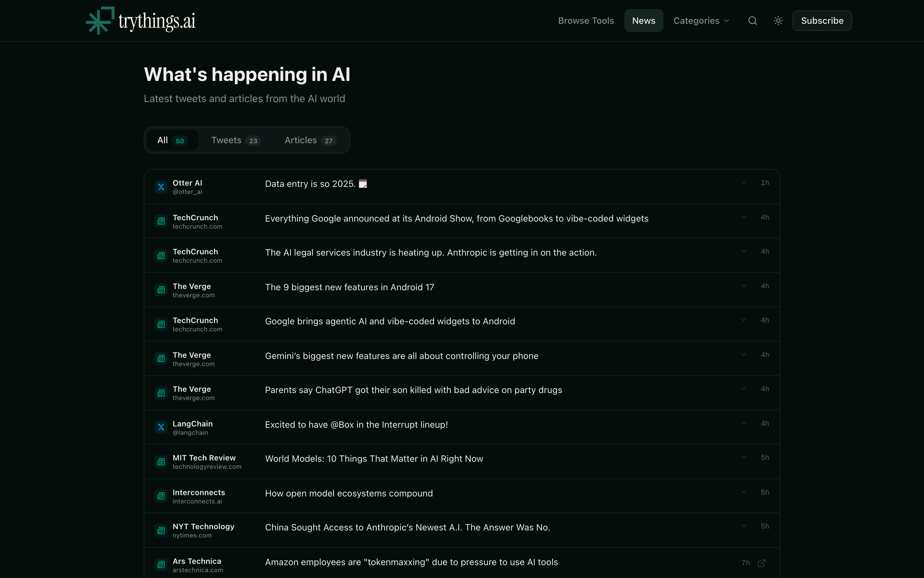Viewport: 924px width, 578px height.
Task: Click article icon next to NYT Technology
Action: tap(161, 530)
